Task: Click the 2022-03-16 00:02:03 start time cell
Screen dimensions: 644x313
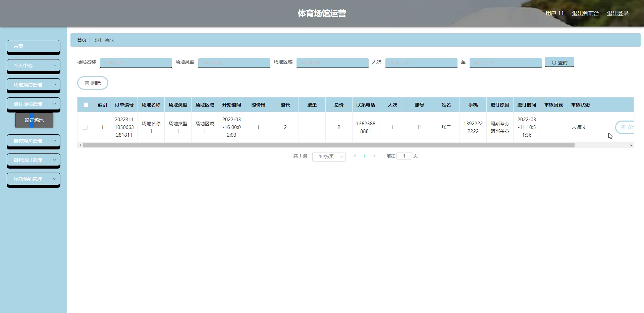Action: point(231,127)
